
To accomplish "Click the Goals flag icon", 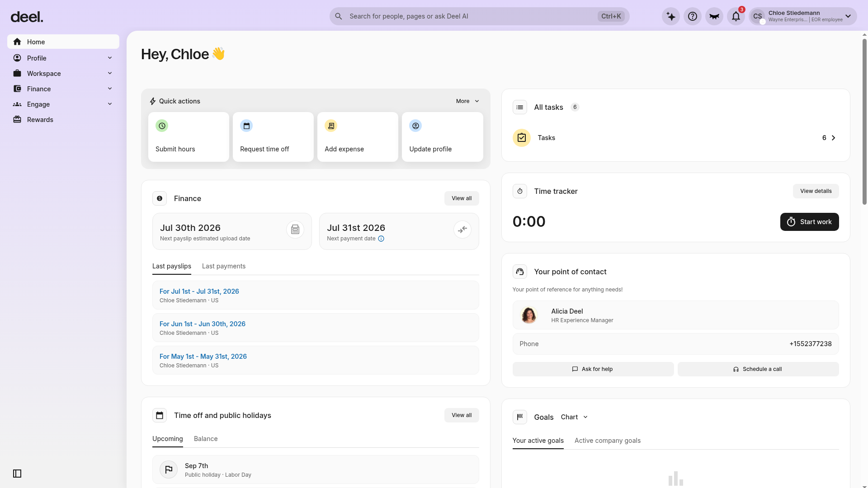I will [x=520, y=417].
